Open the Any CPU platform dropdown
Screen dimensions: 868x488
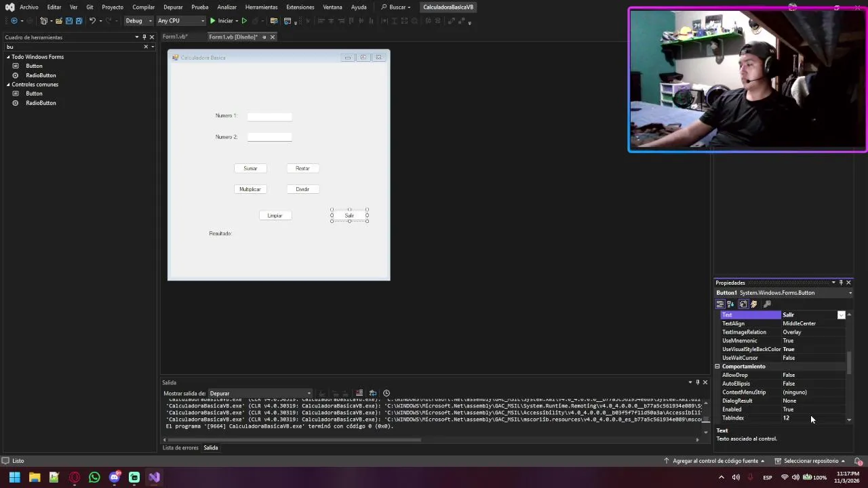point(180,21)
